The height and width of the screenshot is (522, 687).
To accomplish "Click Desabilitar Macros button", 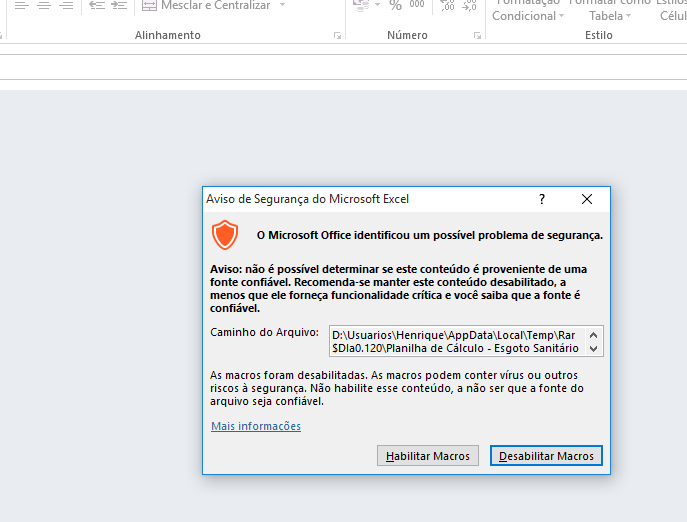I will (546, 456).
